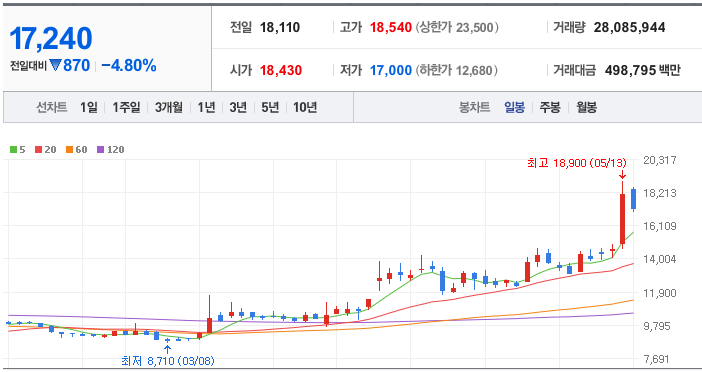
Task: Click the y-axis value 20,317
Action: pos(660,160)
